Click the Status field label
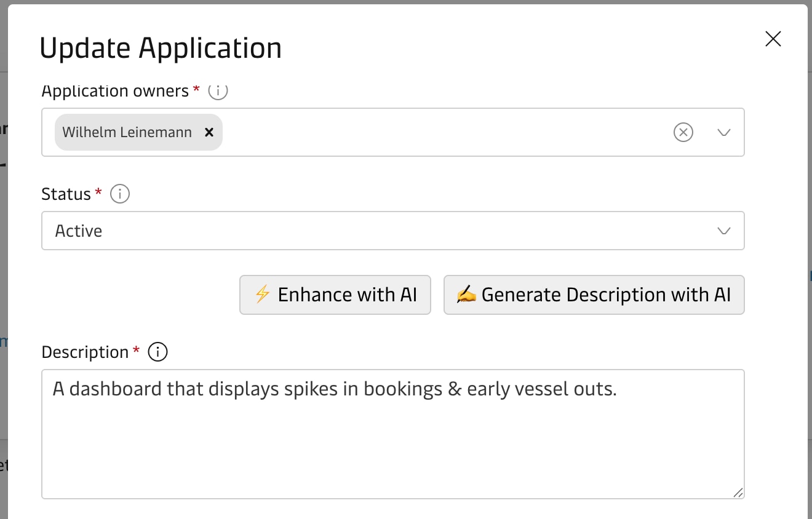This screenshot has height=519, width=812. (x=66, y=194)
